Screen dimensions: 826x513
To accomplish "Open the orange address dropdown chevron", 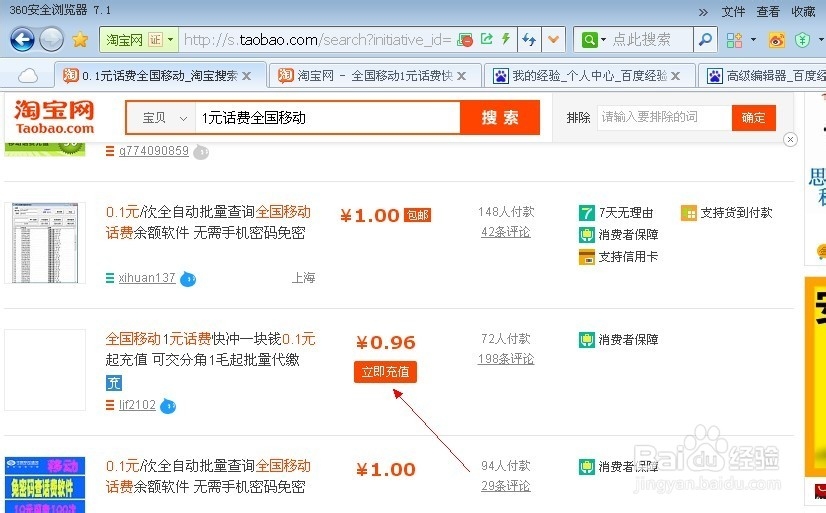I will click(554, 40).
